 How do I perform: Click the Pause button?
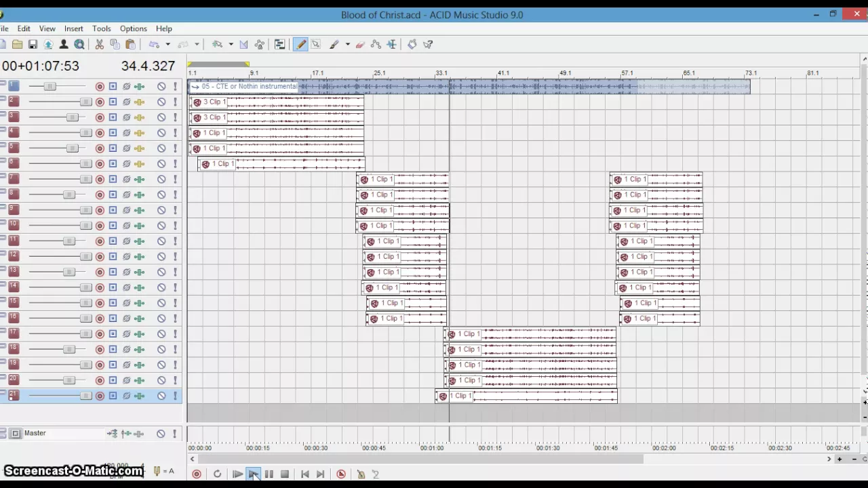point(269,474)
